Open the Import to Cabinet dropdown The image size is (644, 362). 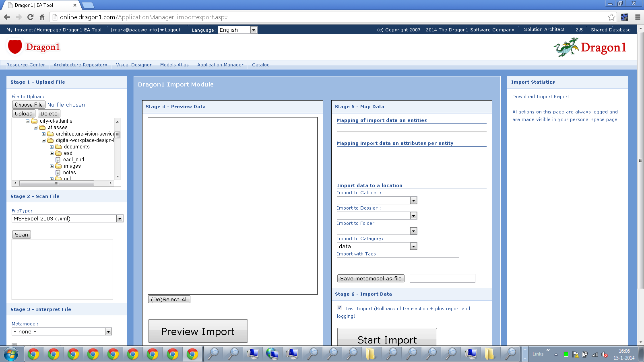pos(377,200)
